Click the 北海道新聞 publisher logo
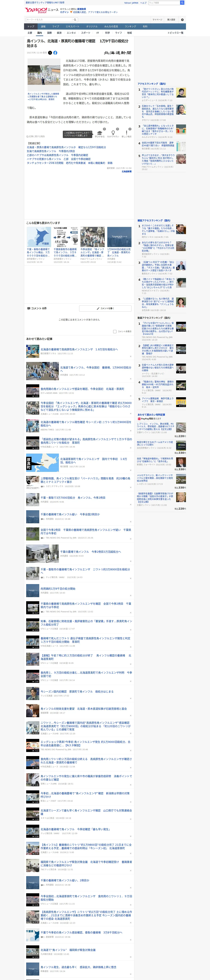 click(x=117, y=53)
